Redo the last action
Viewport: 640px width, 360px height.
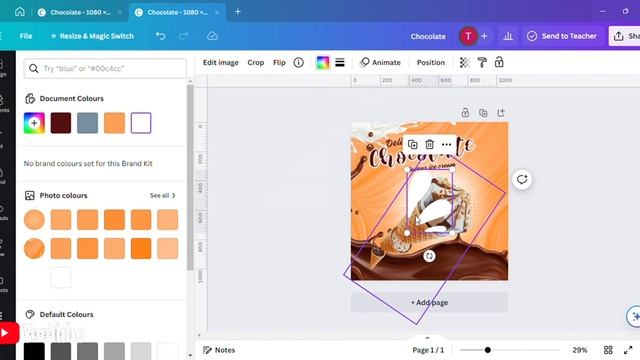[183, 36]
